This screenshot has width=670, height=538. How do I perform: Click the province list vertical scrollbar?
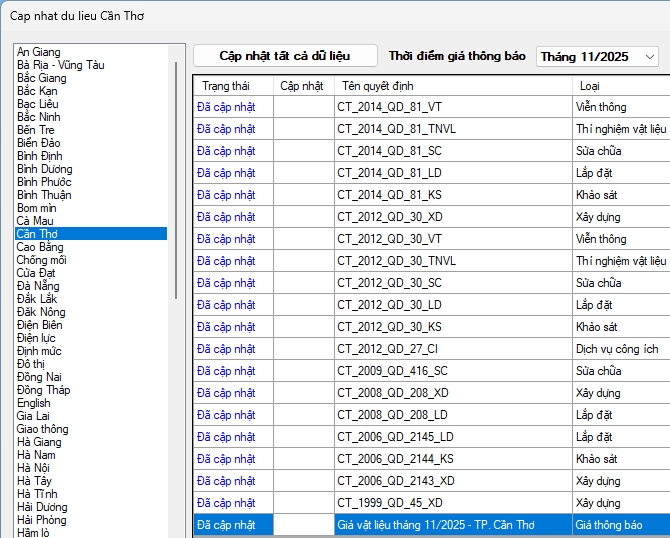tap(178, 180)
